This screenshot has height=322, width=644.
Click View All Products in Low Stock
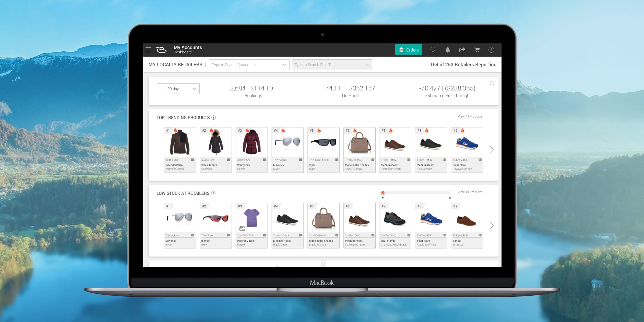point(470,192)
